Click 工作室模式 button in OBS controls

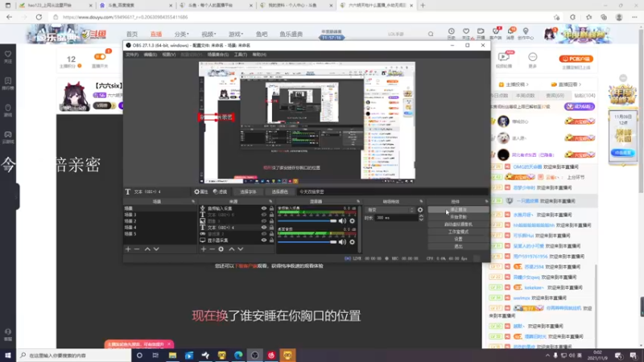pyautogui.click(x=458, y=232)
